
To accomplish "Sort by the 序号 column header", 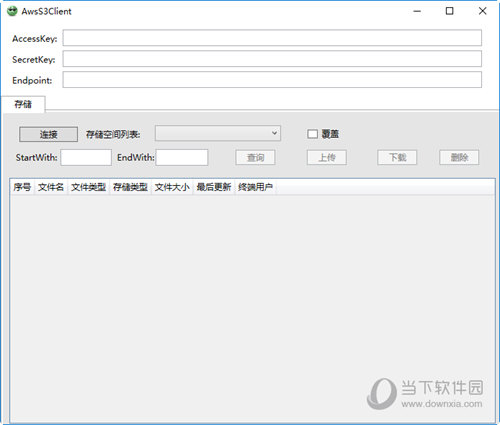I will (x=22, y=187).
